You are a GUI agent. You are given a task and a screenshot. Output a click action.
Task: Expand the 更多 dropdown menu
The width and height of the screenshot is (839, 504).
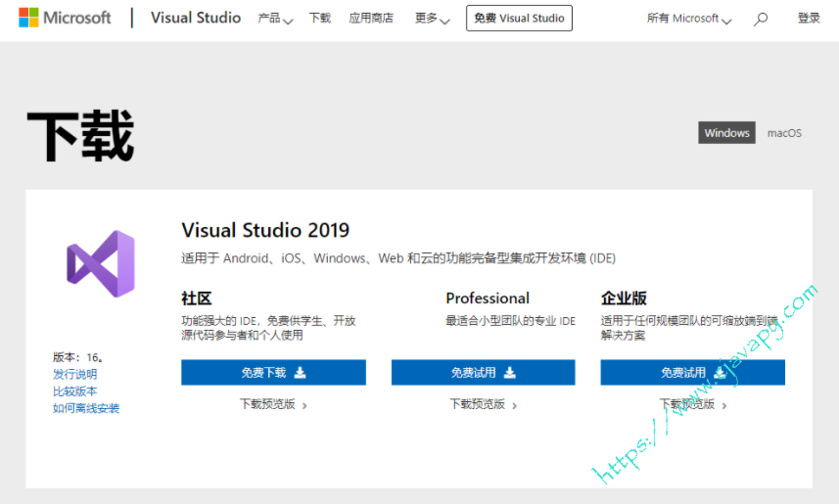coord(433,19)
